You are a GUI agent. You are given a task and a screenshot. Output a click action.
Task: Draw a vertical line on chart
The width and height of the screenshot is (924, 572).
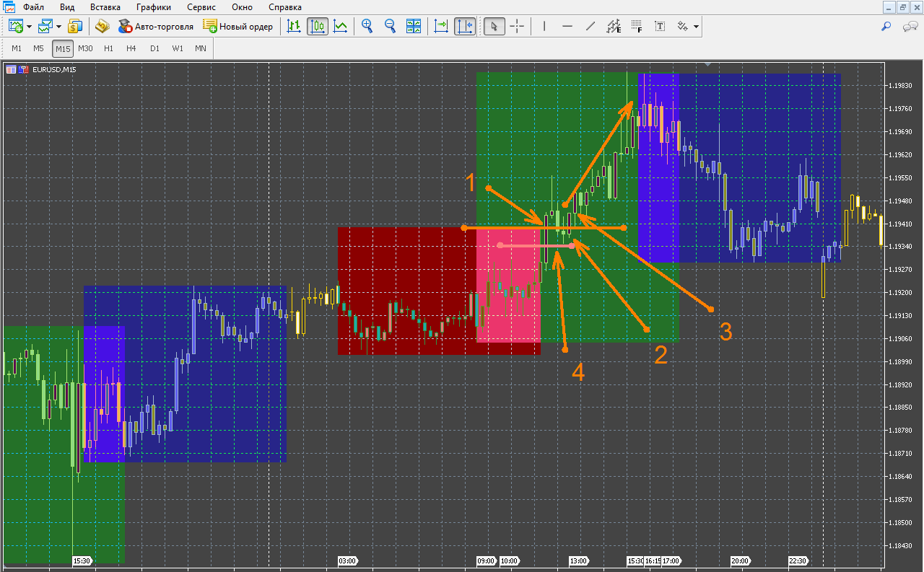(x=544, y=27)
